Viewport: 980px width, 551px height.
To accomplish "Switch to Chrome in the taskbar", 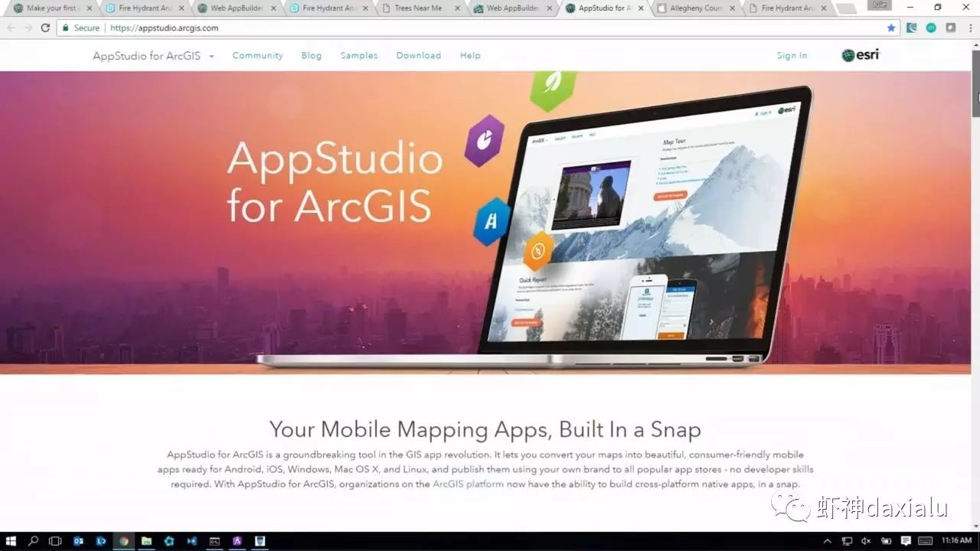I will coord(124,541).
